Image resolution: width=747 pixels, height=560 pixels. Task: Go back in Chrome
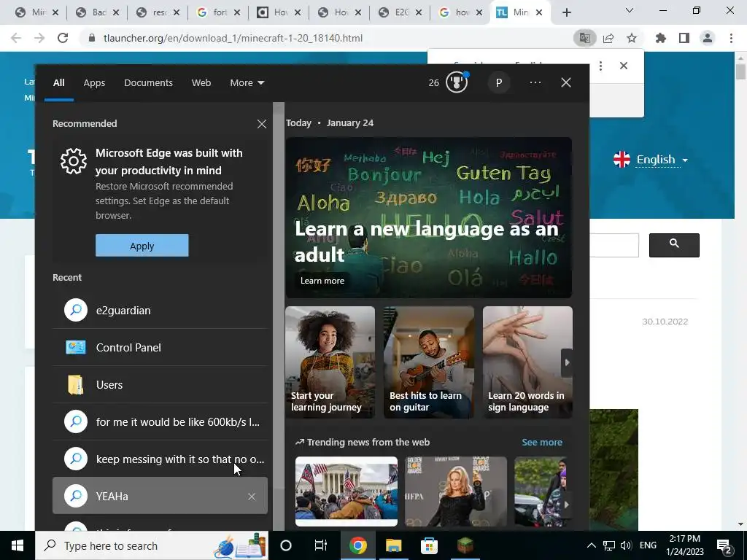(x=16, y=38)
